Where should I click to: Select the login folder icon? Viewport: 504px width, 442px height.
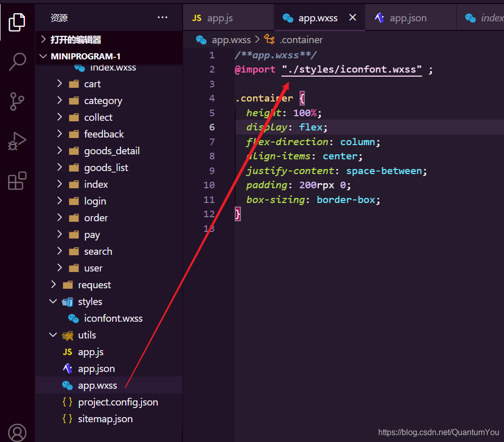[74, 201]
